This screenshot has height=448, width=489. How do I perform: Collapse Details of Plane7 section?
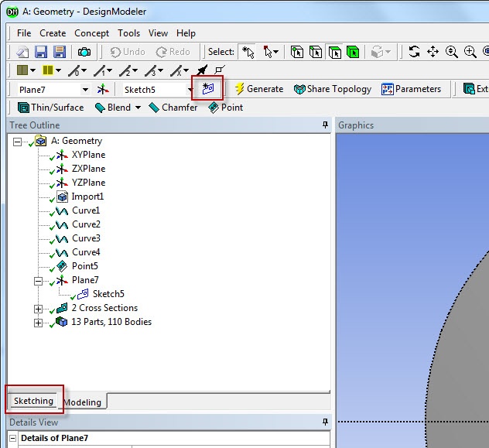point(12,439)
